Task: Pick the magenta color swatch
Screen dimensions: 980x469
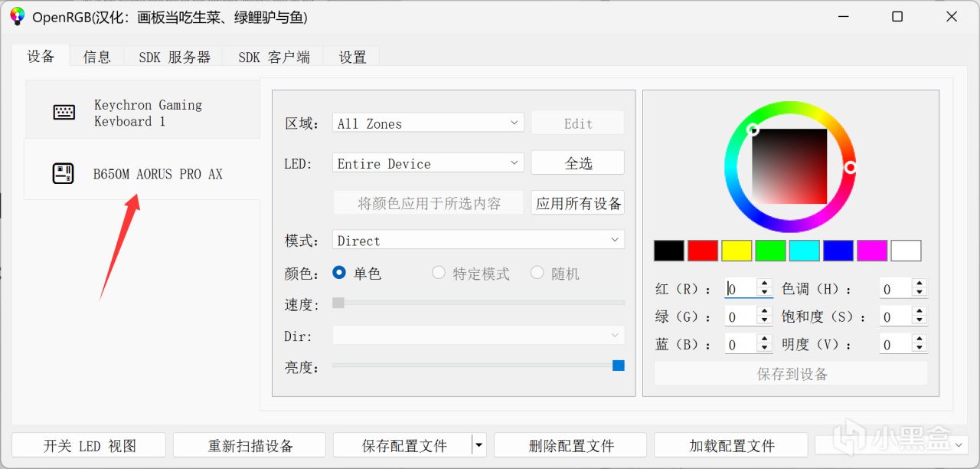Action: (872, 251)
